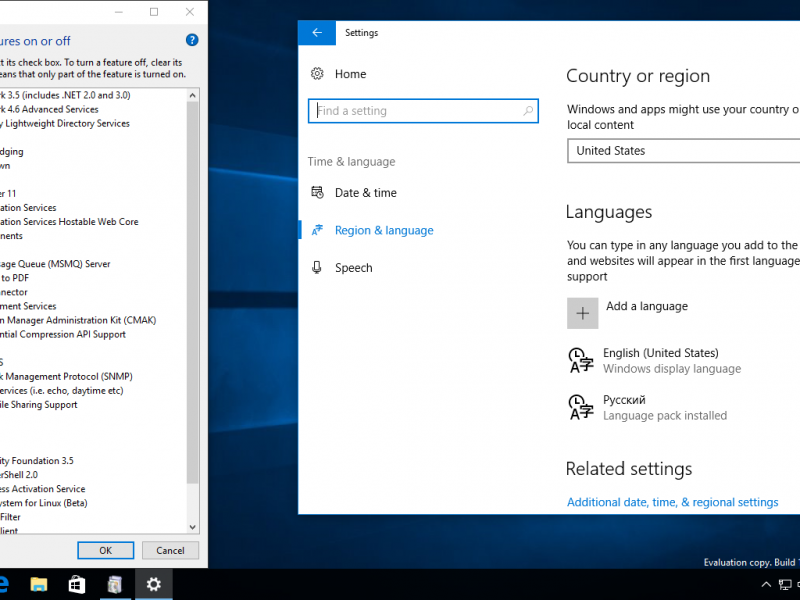Select Subsystem for Linux (Beta) feature
The image size is (800, 600).
coord(44,503)
